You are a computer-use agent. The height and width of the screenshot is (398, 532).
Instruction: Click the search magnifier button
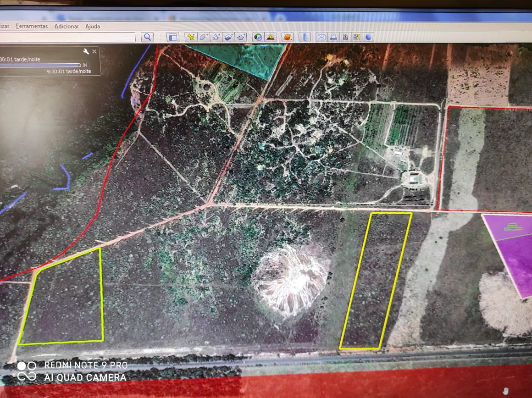tap(147, 37)
